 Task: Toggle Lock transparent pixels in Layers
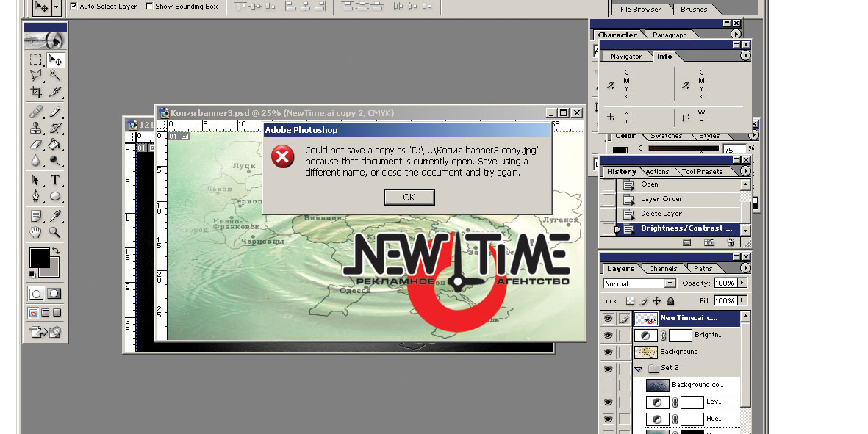(630, 301)
